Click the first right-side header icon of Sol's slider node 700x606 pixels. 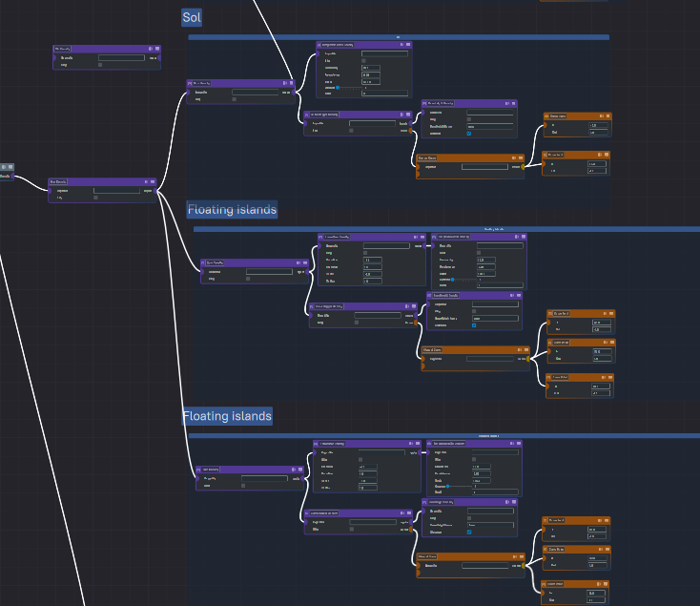coord(401,45)
